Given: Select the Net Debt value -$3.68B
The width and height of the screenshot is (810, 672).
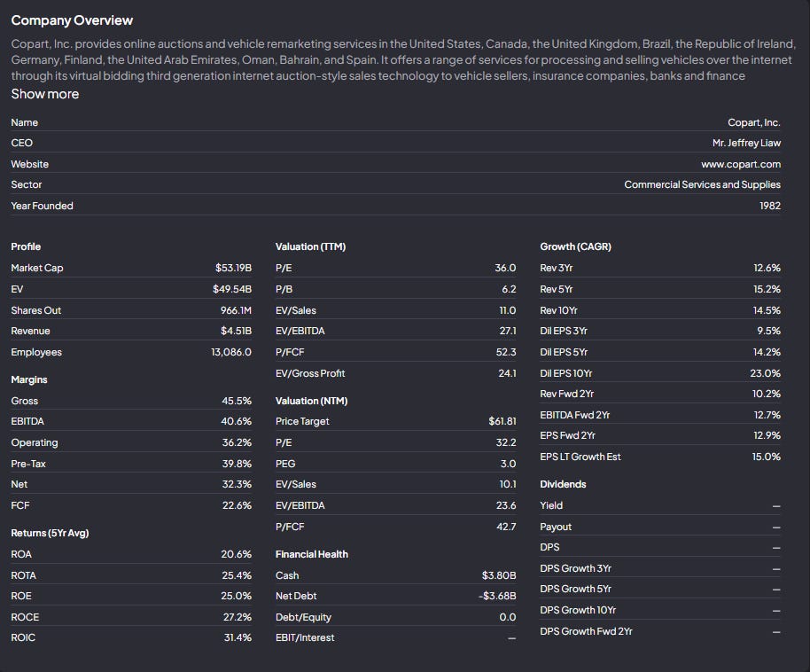Looking at the screenshot, I should pyautogui.click(x=497, y=596).
